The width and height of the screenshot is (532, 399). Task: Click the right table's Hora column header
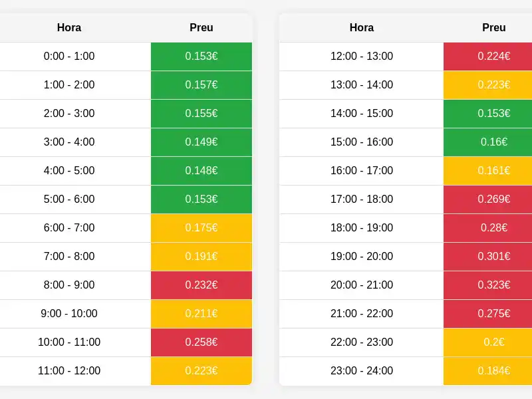coord(362,28)
